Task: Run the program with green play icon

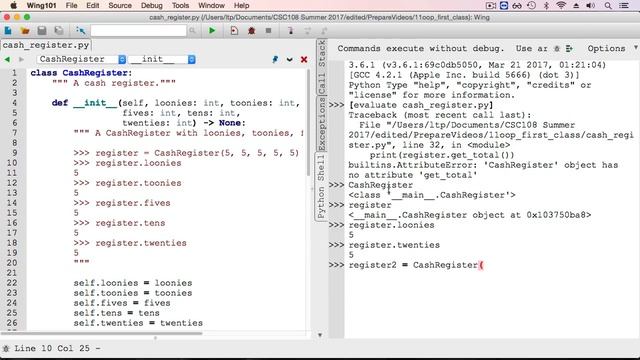Action: point(212,31)
